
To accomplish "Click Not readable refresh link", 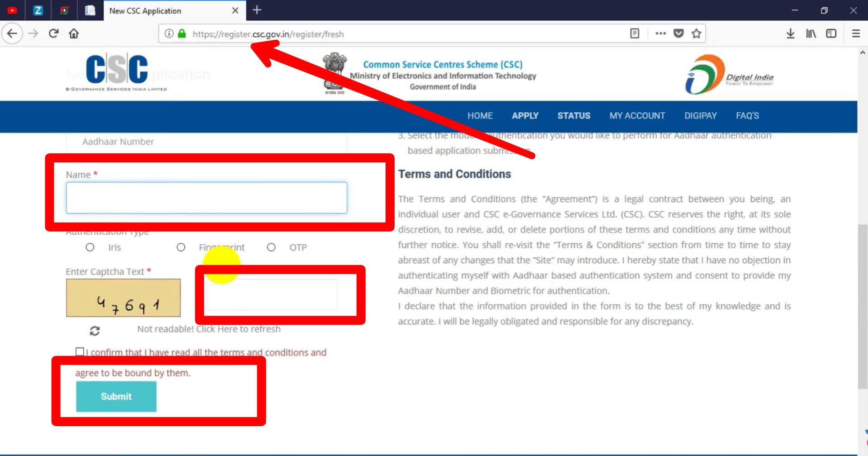I will click(x=209, y=329).
